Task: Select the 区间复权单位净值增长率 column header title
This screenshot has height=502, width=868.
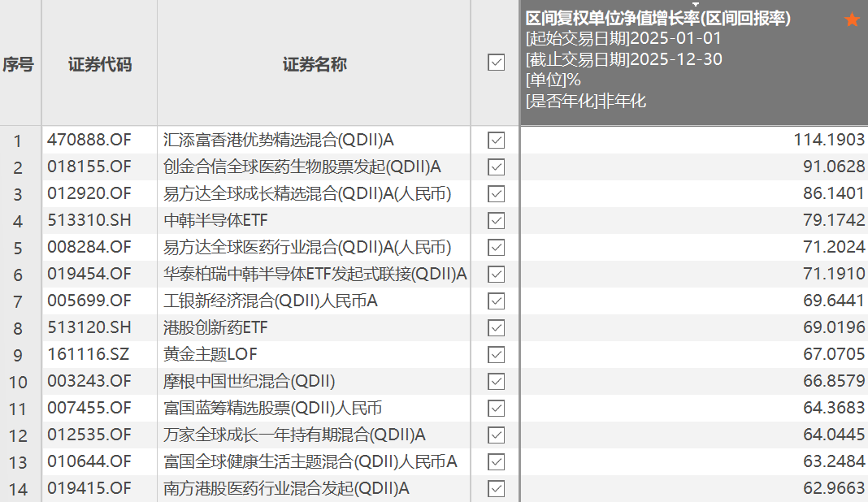Action: (x=658, y=19)
